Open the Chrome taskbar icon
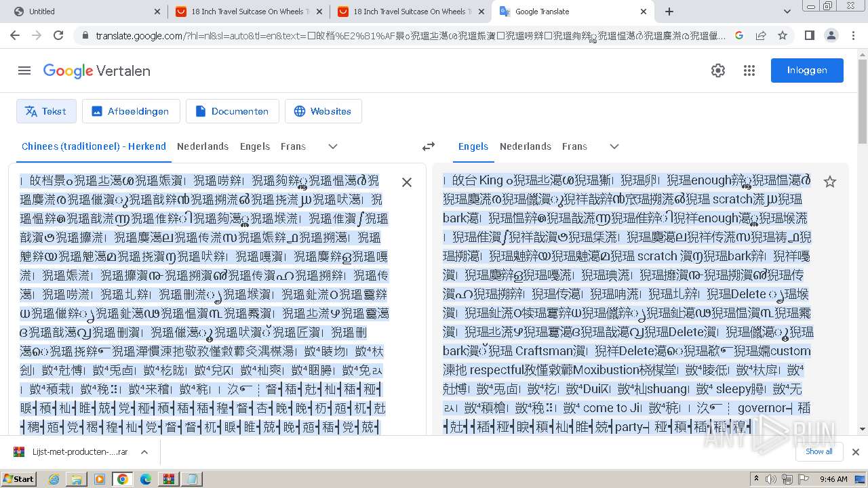The width and height of the screenshot is (868, 488). point(122,479)
